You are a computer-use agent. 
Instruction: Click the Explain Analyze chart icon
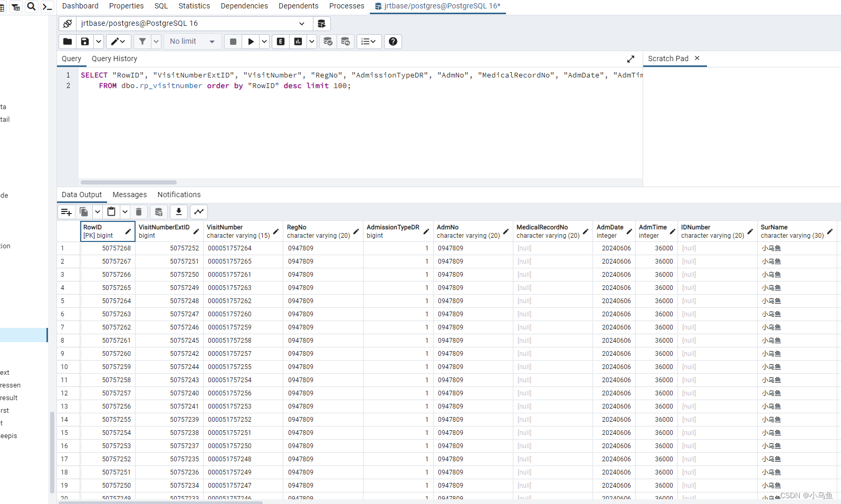click(298, 42)
